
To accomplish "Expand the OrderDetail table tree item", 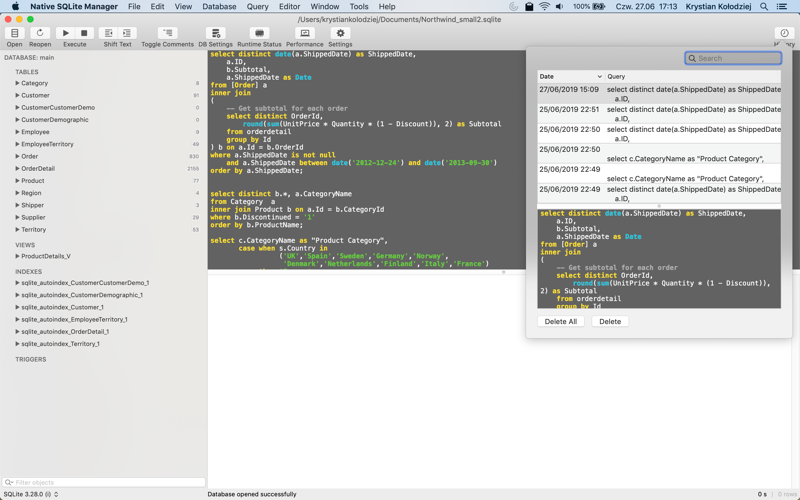I will [17, 168].
